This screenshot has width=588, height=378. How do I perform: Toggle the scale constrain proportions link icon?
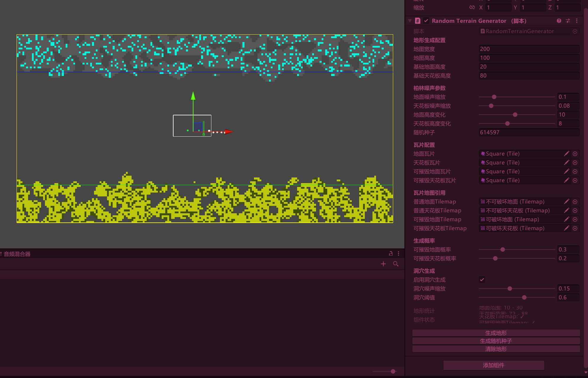472,8
